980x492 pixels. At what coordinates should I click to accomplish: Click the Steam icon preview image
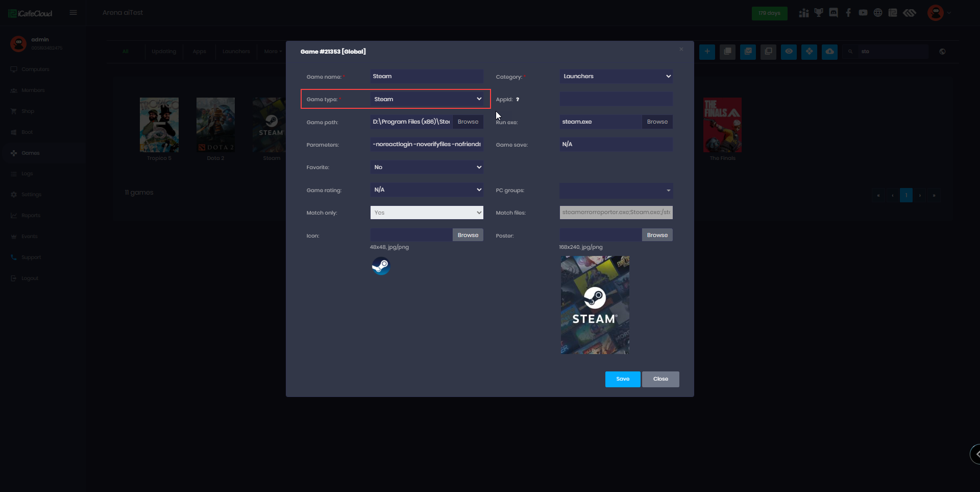(381, 266)
